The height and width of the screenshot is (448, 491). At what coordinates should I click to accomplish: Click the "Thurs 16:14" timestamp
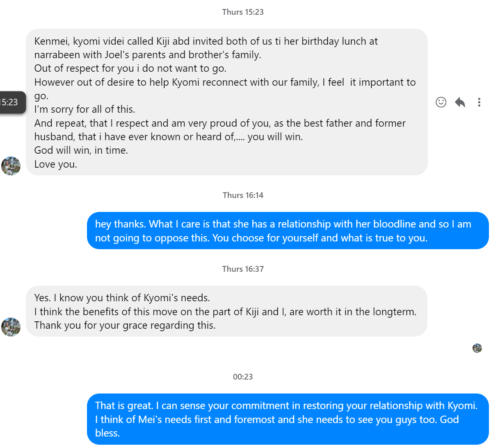[243, 195]
